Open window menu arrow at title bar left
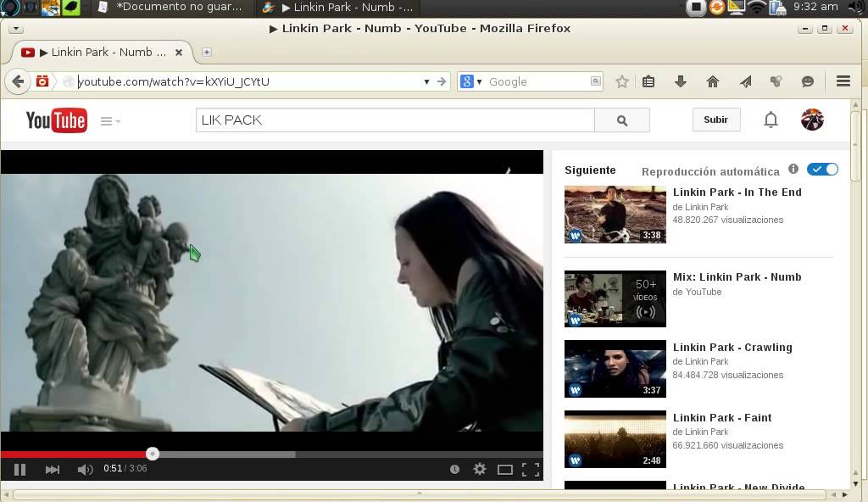Viewport: 868px width, 502px height. 15,28
